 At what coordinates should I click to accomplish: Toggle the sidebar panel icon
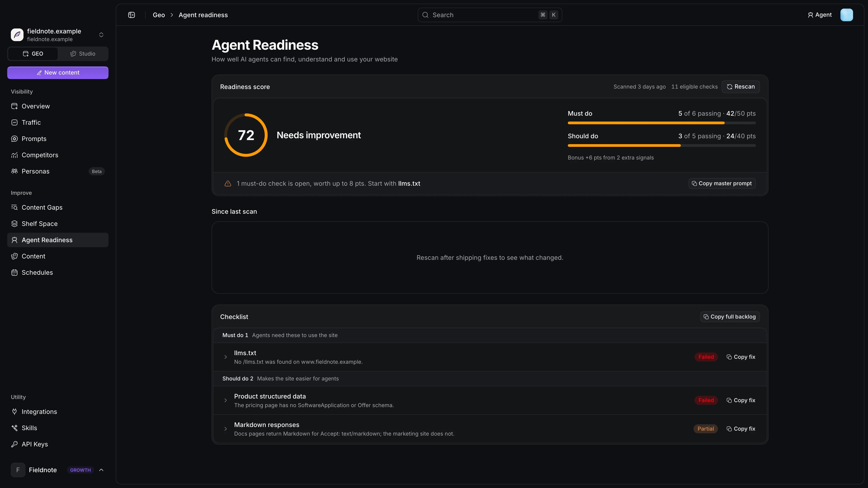click(131, 15)
